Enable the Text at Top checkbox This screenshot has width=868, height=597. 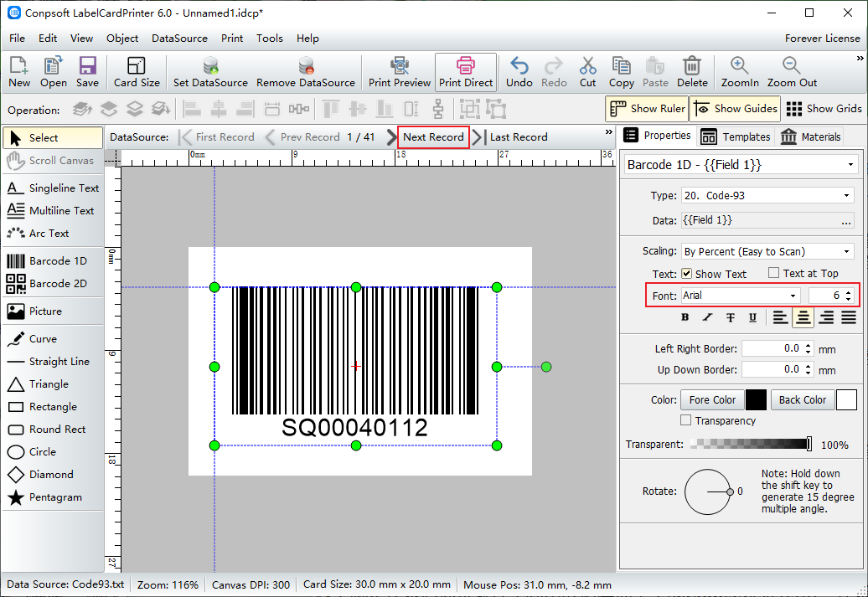[x=774, y=273]
